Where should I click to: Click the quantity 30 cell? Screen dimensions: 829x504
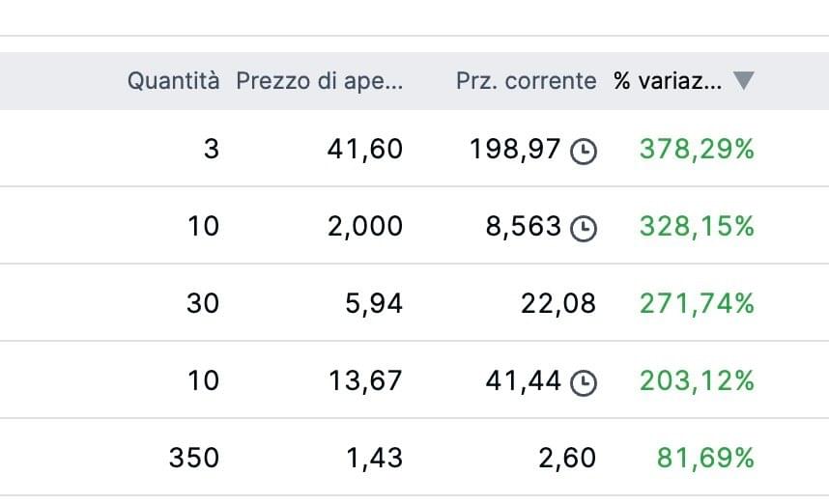(203, 304)
